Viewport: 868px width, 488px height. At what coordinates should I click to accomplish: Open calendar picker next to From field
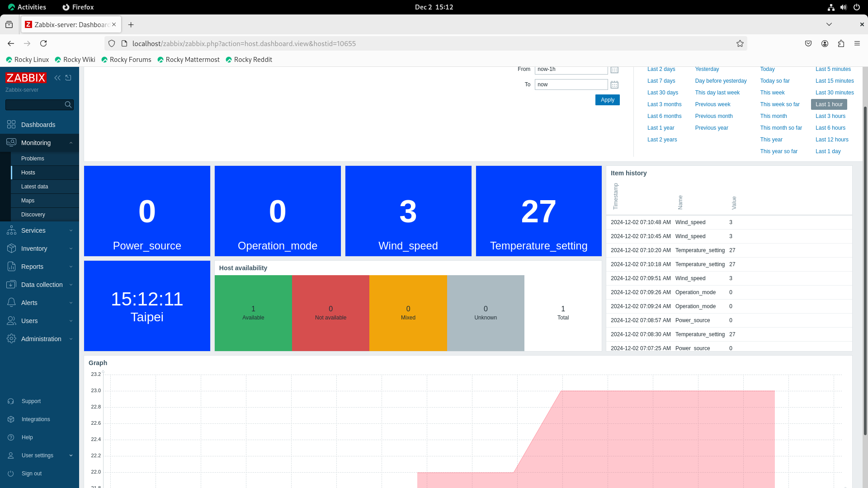coord(614,70)
